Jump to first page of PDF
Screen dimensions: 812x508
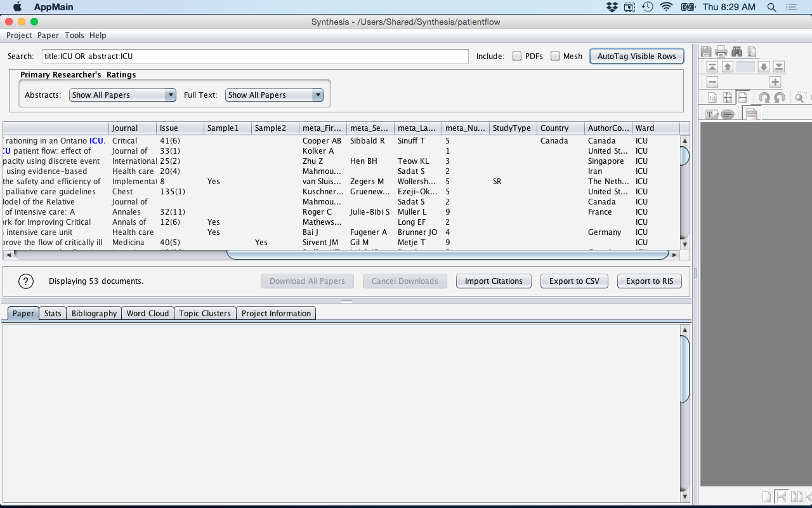pyautogui.click(x=712, y=67)
